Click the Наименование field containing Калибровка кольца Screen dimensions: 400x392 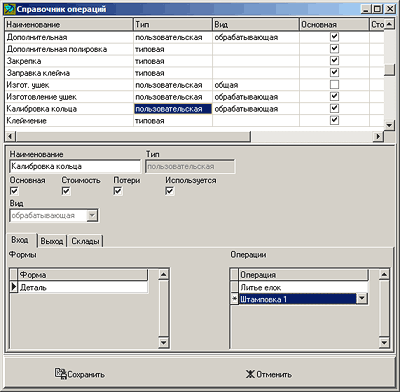click(75, 166)
